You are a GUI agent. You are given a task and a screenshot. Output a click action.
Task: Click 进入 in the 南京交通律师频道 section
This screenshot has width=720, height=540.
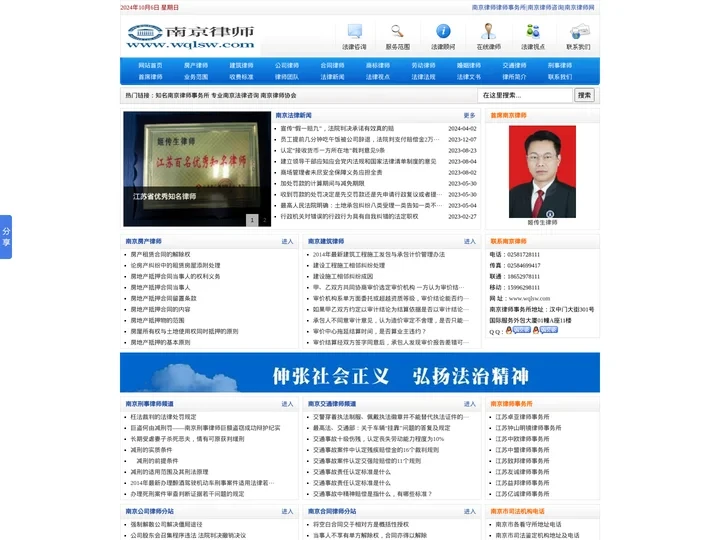(469, 404)
